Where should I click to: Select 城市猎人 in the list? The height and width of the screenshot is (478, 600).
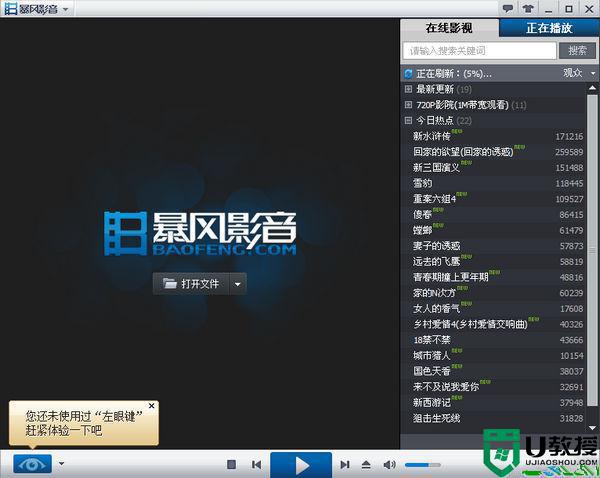(494, 356)
